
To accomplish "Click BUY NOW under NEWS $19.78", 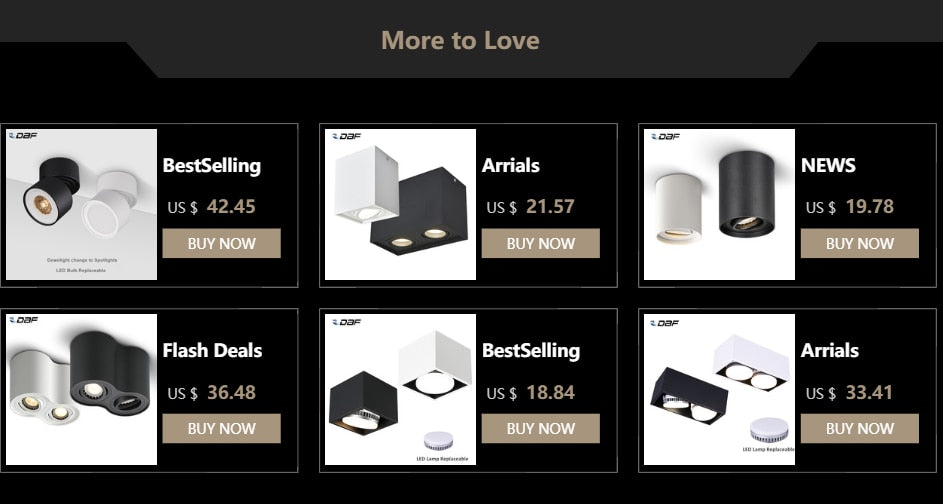I will (859, 243).
